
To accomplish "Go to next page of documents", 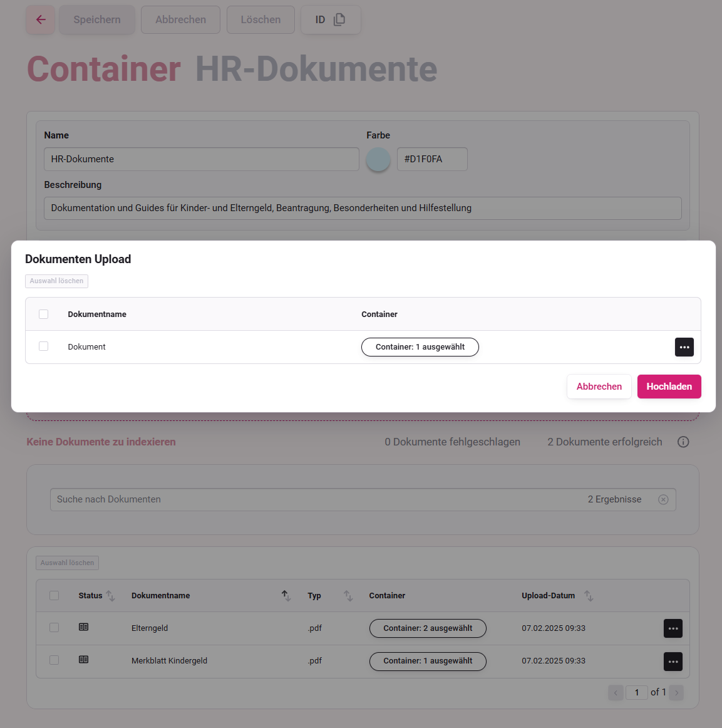I will point(676,692).
